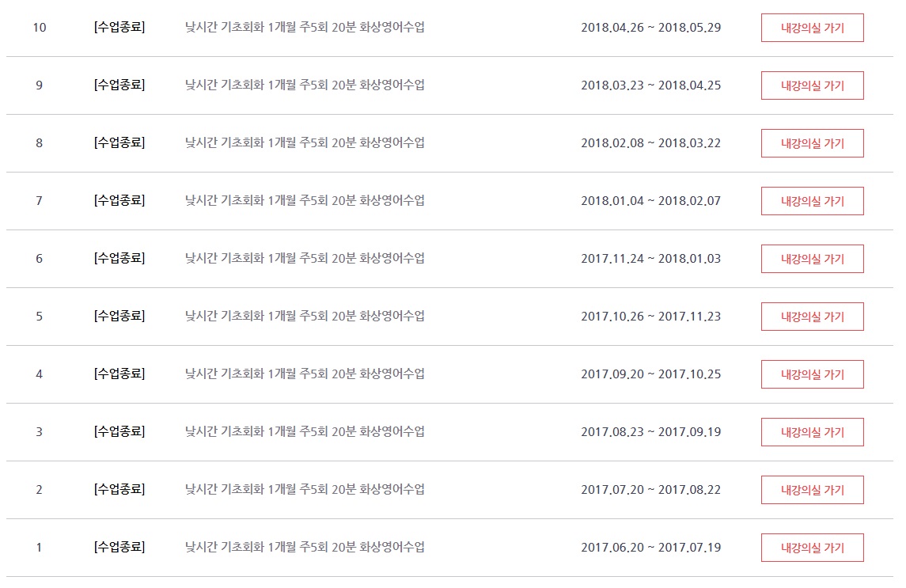
Task: Click 내강의실 가기 button for row 10
Action: click(x=812, y=28)
